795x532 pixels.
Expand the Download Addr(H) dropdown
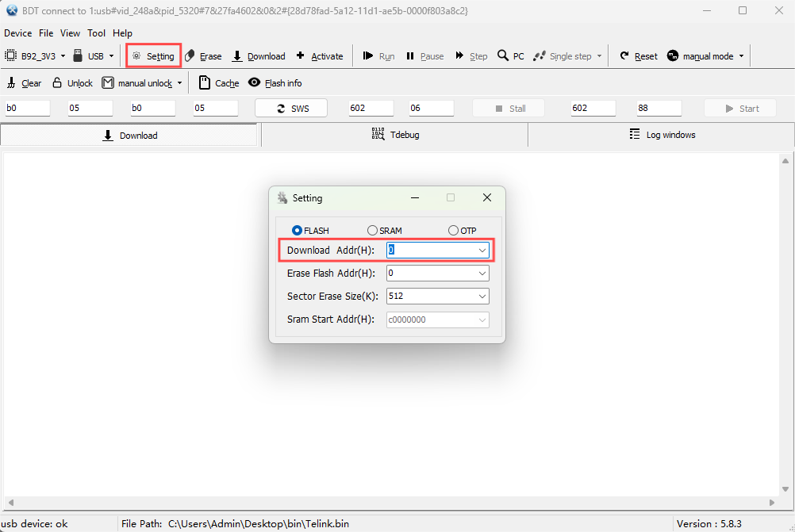[482, 251]
